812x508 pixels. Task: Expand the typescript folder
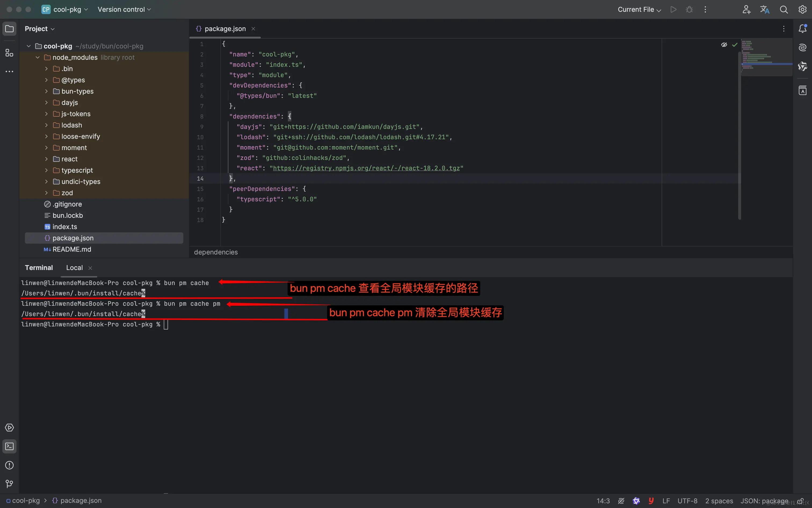pyautogui.click(x=46, y=170)
